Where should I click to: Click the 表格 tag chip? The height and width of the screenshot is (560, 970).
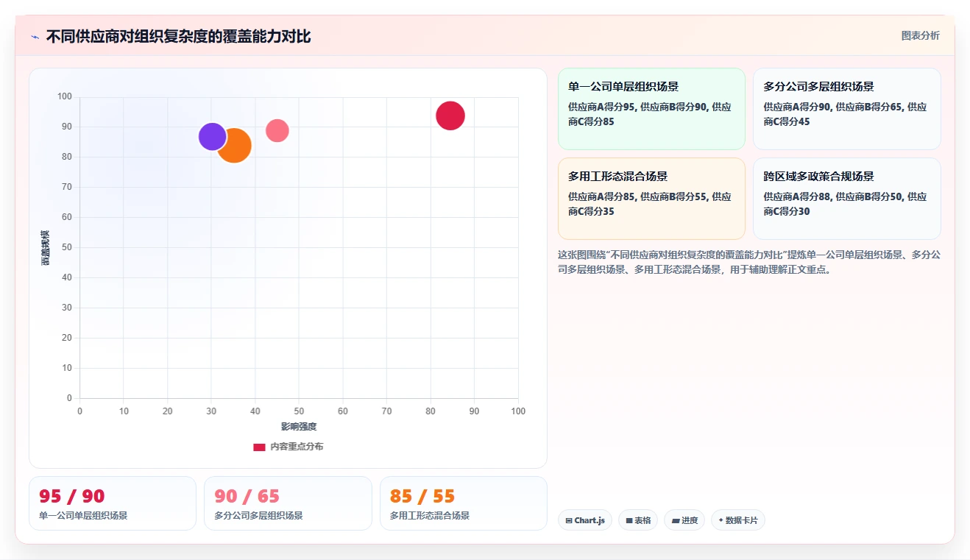638,520
